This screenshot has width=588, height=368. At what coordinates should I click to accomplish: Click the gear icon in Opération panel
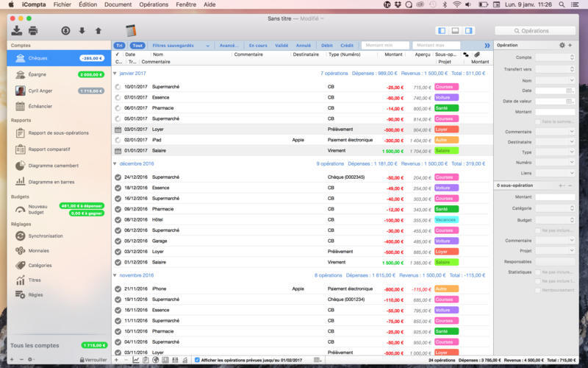[x=562, y=45]
